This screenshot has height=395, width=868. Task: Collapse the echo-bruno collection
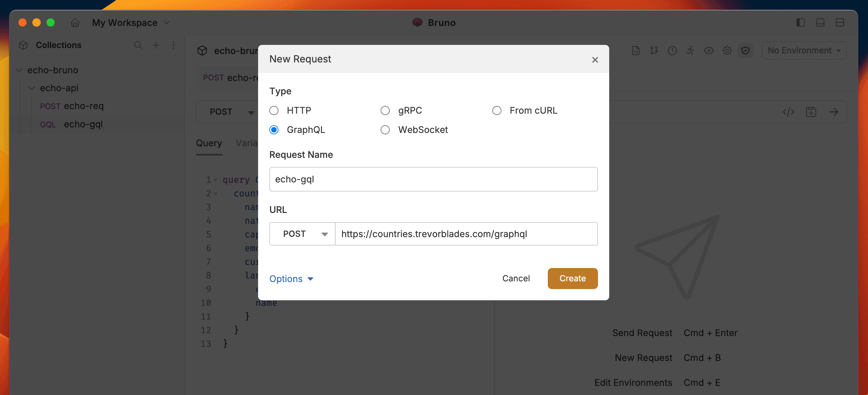click(19, 70)
